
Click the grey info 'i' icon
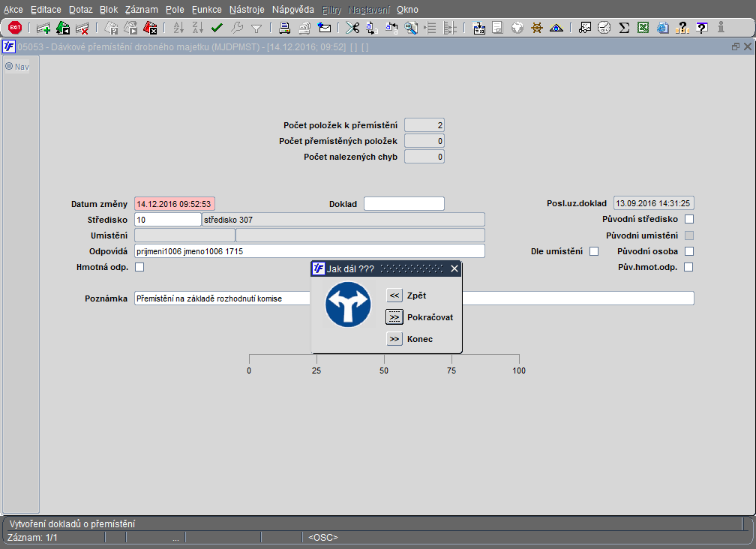pos(721,28)
